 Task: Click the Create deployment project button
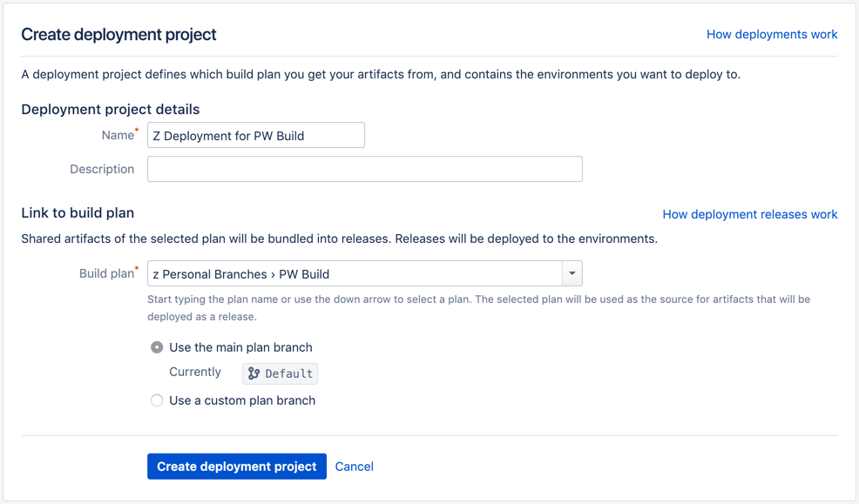pyautogui.click(x=237, y=467)
